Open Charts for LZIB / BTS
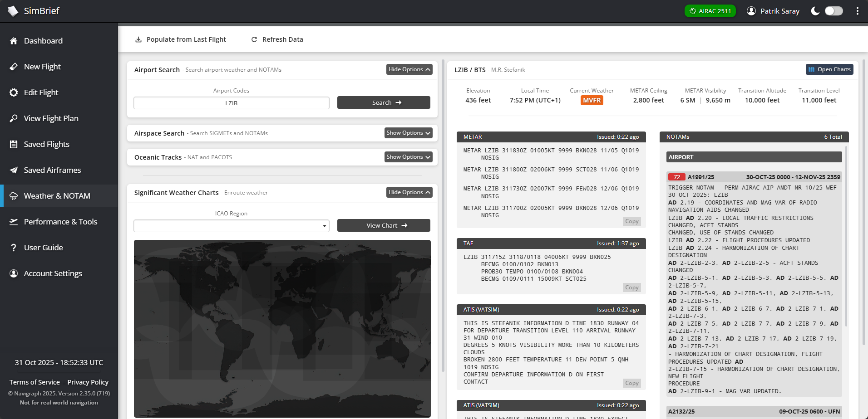868x419 pixels. tap(829, 69)
